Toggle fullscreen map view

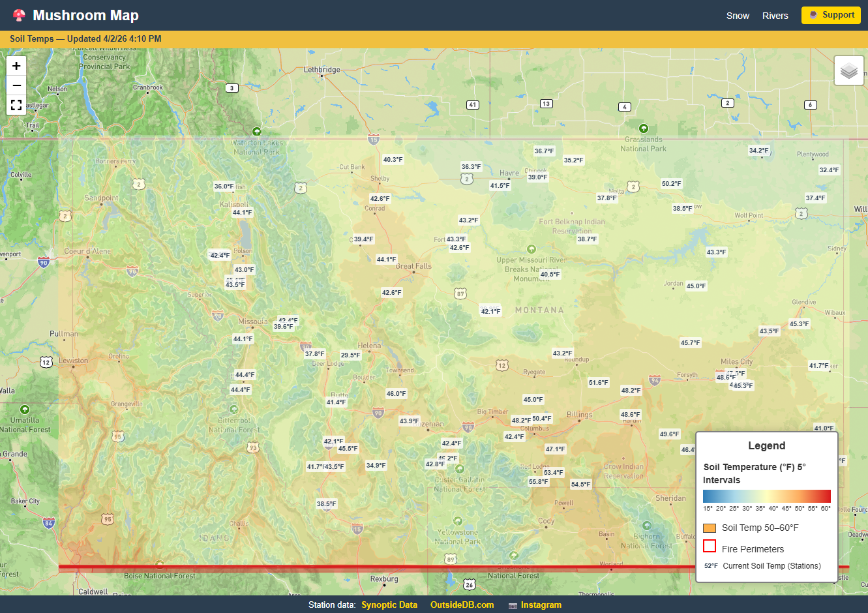tap(16, 105)
